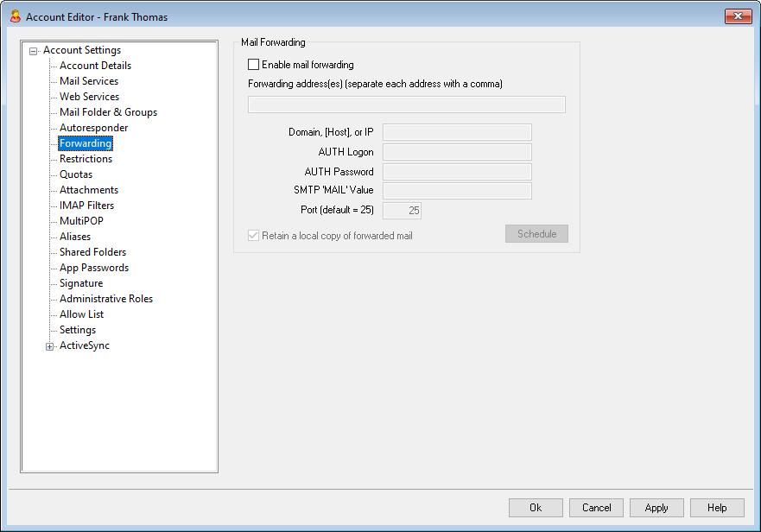Click the Forwarding address(es) text field
Screen dimensions: 761x532
[x=406, y=104]
